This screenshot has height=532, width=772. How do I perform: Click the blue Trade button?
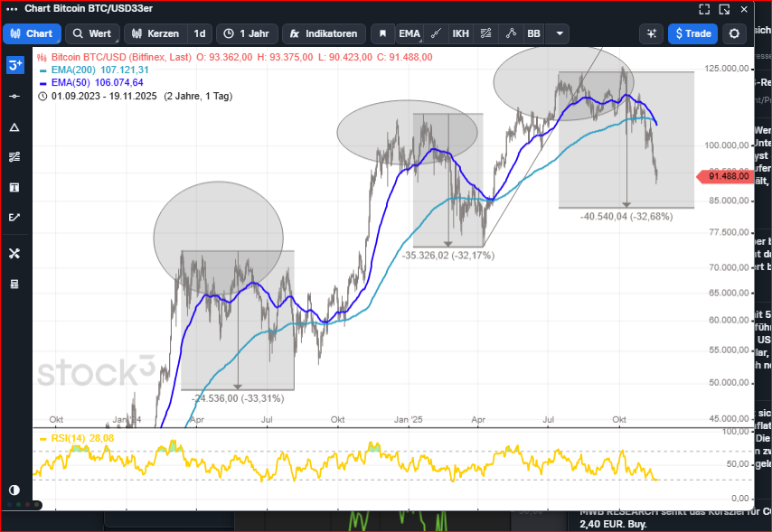coord(692,33)
